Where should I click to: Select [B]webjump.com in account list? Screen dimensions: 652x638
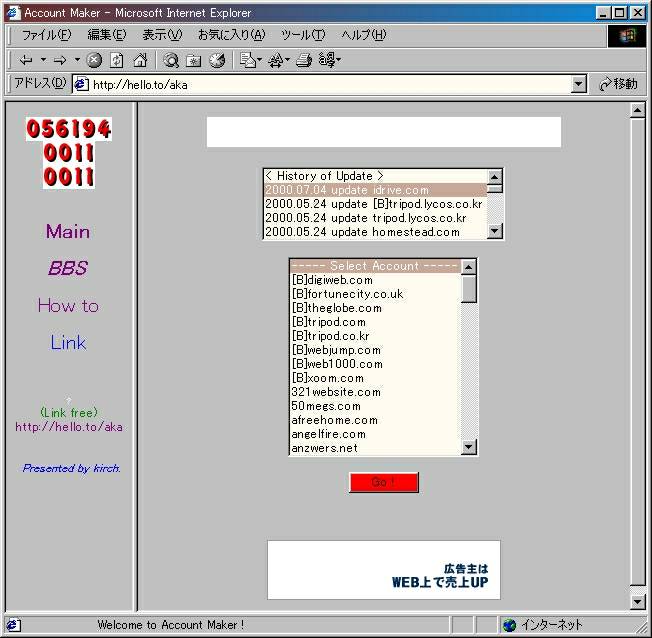(x=375, y=350)
